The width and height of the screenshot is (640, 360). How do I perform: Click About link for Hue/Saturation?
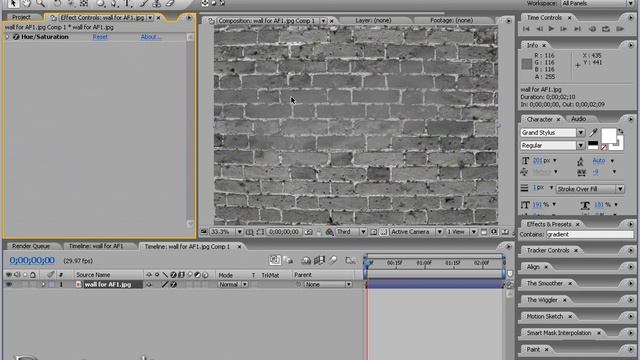point(151,37)
